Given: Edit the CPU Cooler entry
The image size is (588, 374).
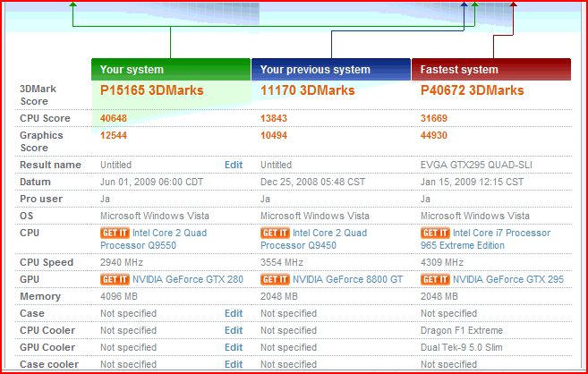Looking at the screenshot, I should click(234, 330).
